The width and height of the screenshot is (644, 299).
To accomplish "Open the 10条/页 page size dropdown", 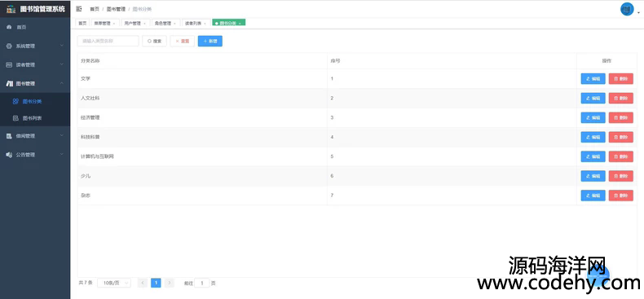I will pyautogui.click(x=114, y=283).
